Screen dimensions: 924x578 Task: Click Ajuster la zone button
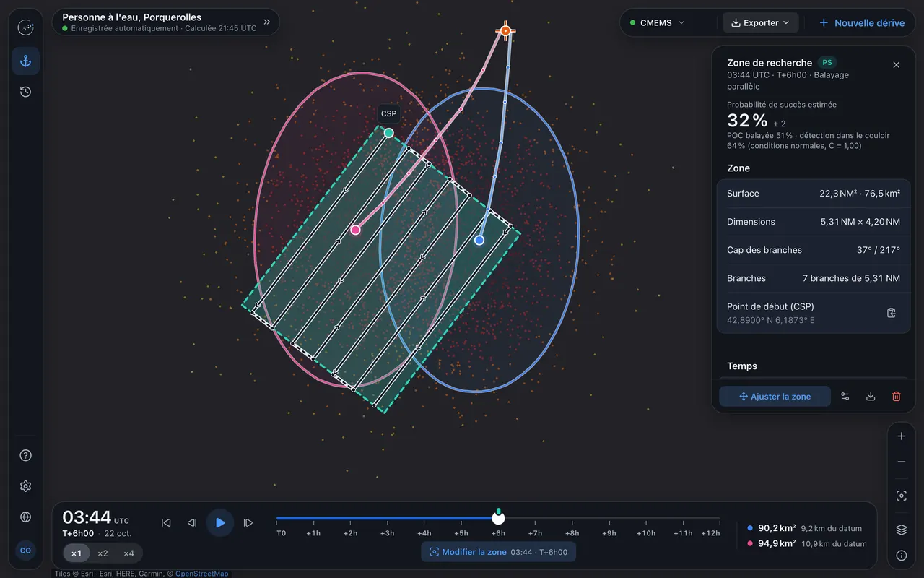(775, 397)
